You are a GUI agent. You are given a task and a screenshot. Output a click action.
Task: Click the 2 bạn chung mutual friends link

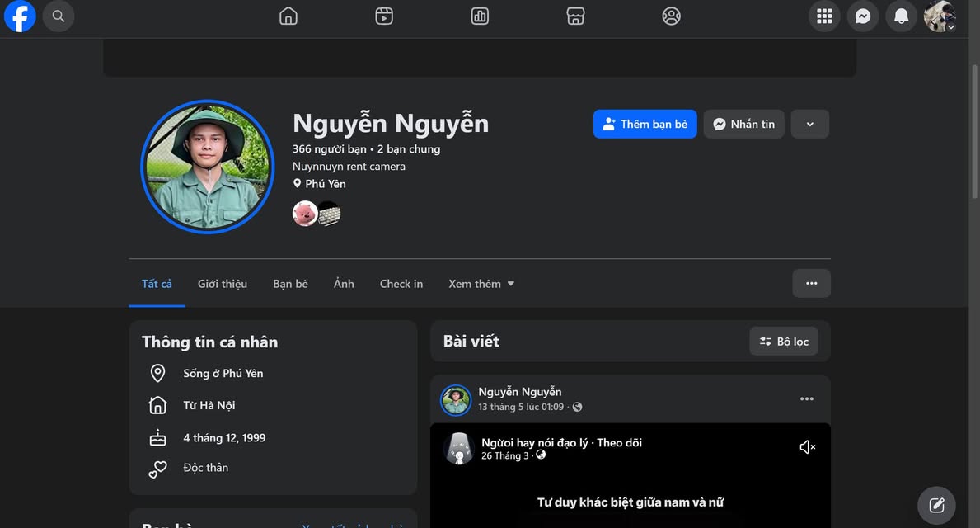[x=409, y=148]
